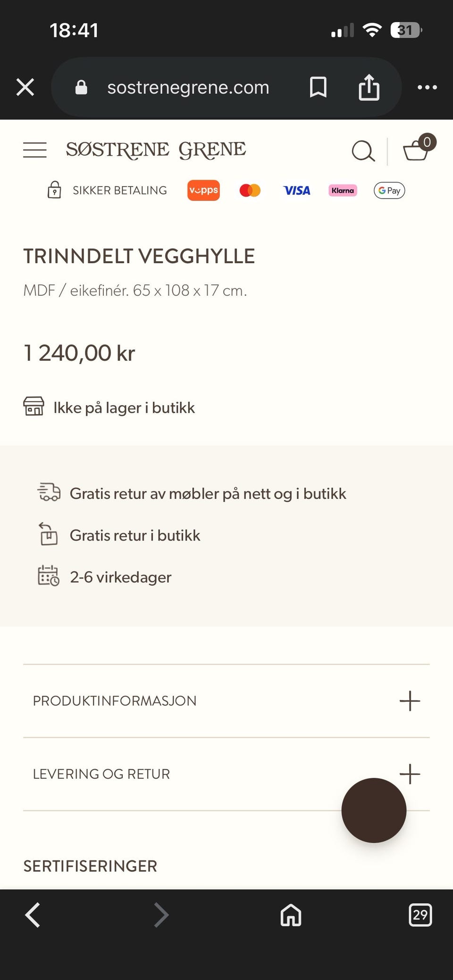Screen dimensions: 453x980
Task: Navigate back with left arrow
Action: tap(33, 915)
